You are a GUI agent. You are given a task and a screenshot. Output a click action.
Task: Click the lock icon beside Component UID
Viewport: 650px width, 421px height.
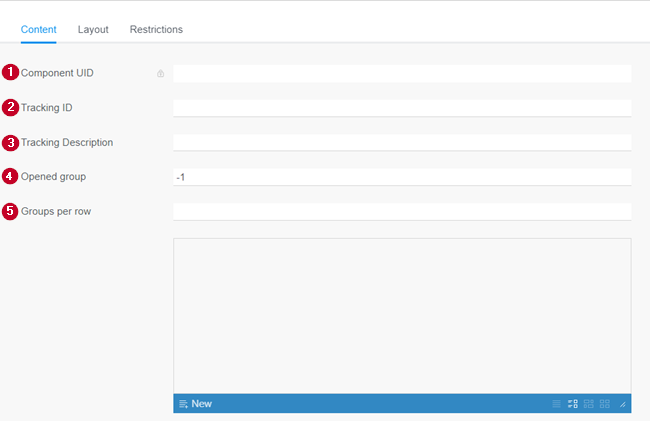tap(160, 73)
